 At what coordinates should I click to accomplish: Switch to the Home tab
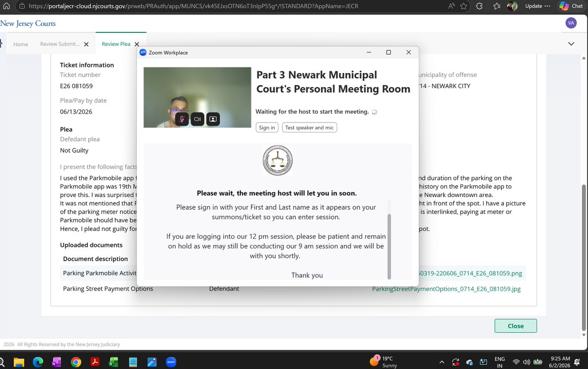pyautogui.click(x=21, y=44)
